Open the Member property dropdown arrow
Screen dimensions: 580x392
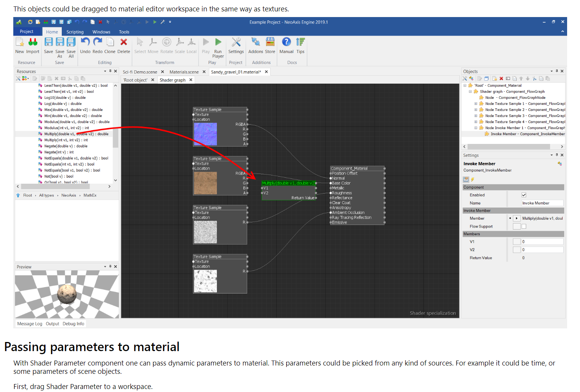516,219
